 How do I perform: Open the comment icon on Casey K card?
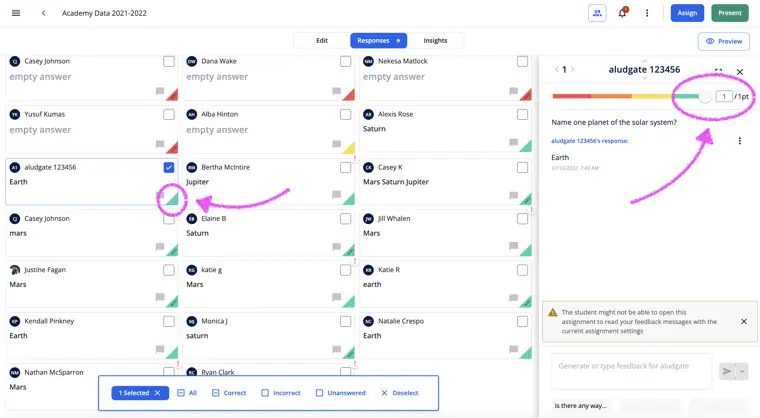pyautogui.click(x=513, y=195)
